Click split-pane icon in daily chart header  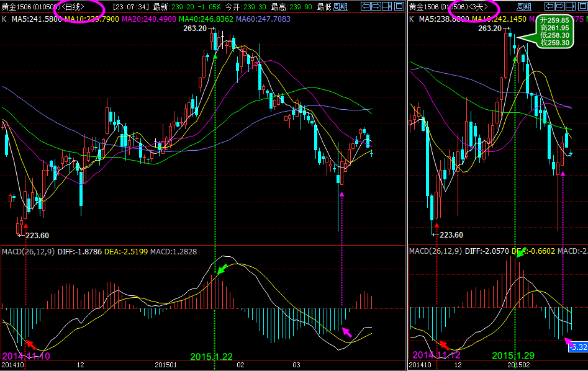387,6
